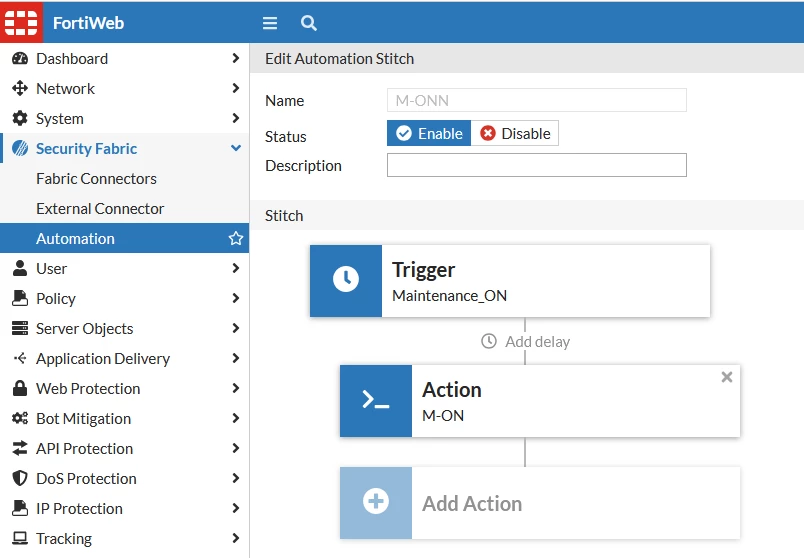Click the Name field M-ONN
Screen dimensions: 804x558
[536, 100]
